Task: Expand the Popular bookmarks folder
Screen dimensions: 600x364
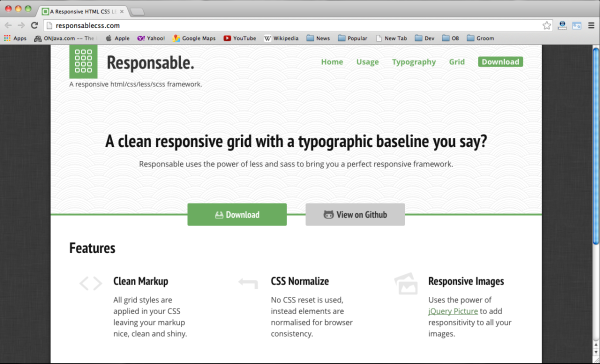Action: 353,38
